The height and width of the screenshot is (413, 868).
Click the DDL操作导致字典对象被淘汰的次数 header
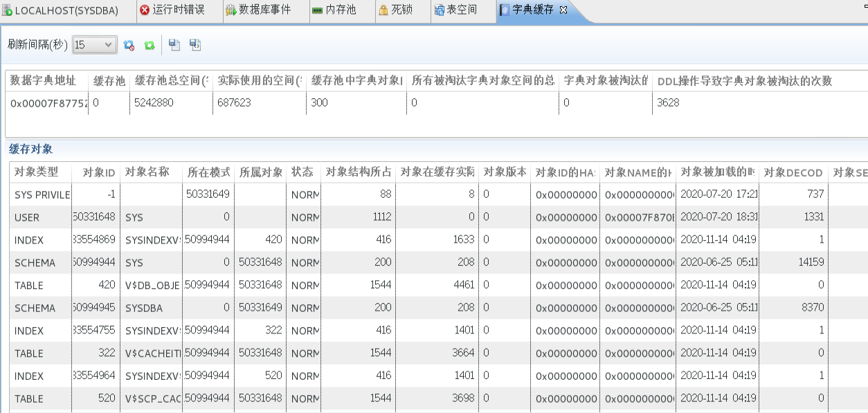(744, 81)
